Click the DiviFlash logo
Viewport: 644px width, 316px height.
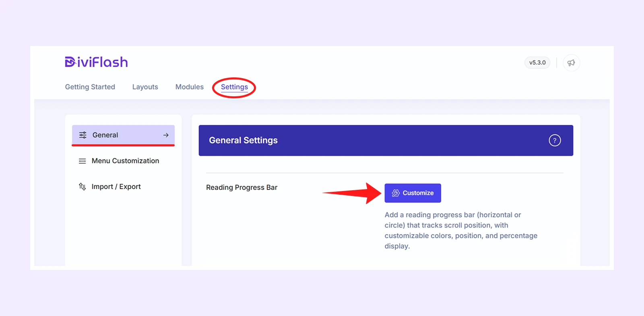tap(96, 62)
